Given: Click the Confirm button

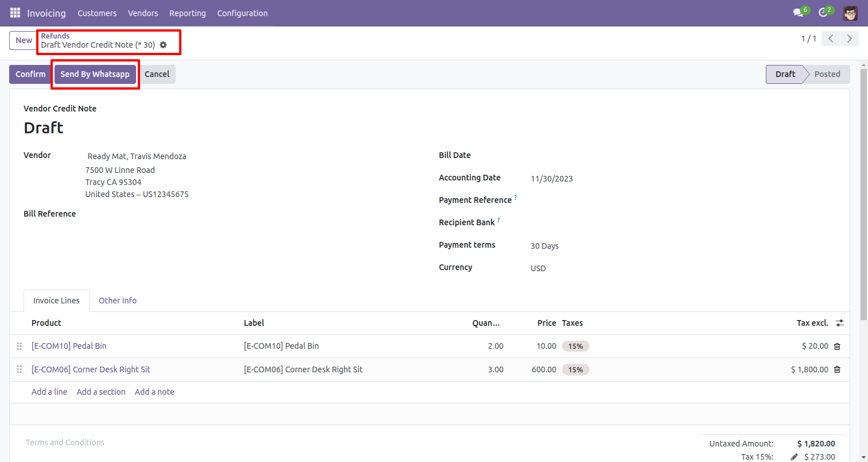Looking at the screenshot, I should pos(30,74).
